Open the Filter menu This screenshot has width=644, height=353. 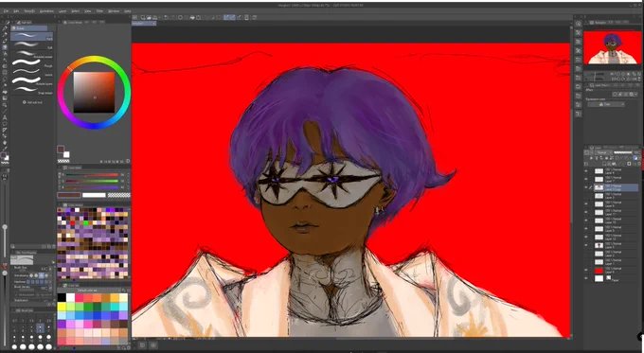[99, 11]
